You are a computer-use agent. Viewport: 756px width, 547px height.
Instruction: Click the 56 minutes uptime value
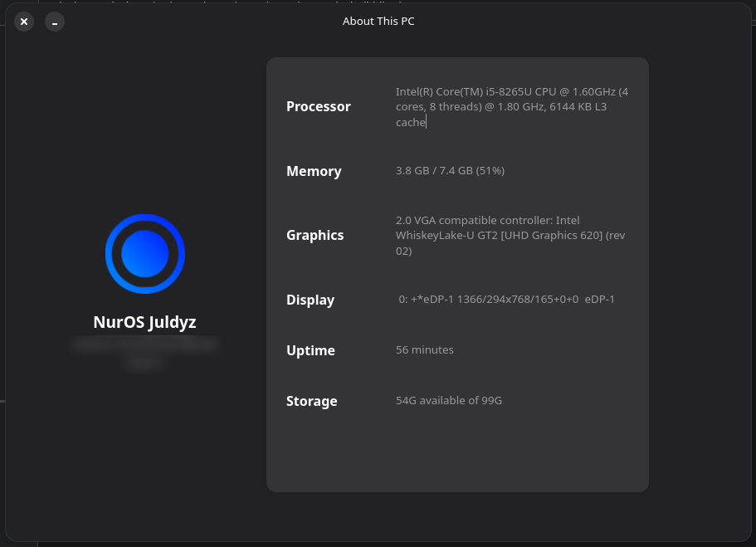(x=425, y=350)
